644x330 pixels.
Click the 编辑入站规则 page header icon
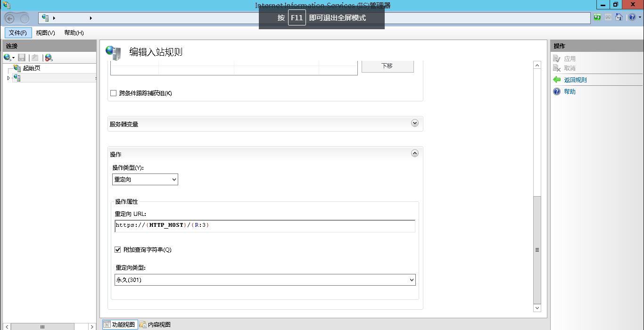113,52
